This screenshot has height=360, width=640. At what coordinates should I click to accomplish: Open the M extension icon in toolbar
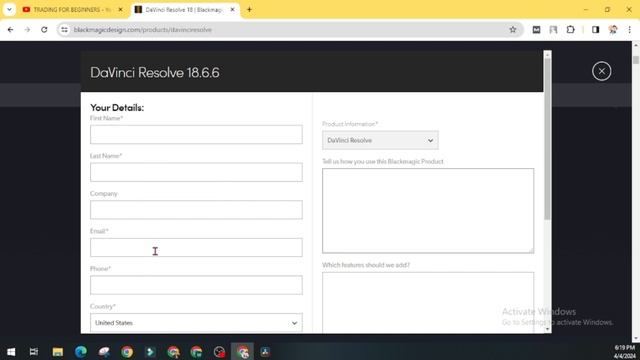536,29
